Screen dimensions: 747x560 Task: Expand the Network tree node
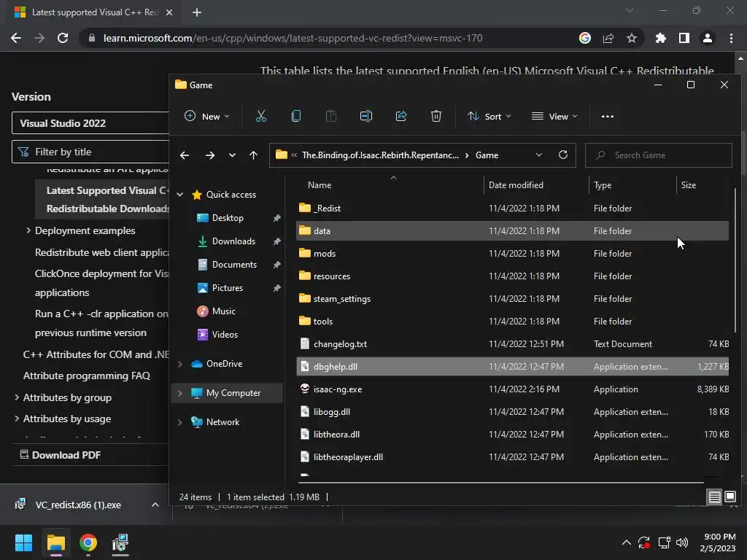coord(180,422)
